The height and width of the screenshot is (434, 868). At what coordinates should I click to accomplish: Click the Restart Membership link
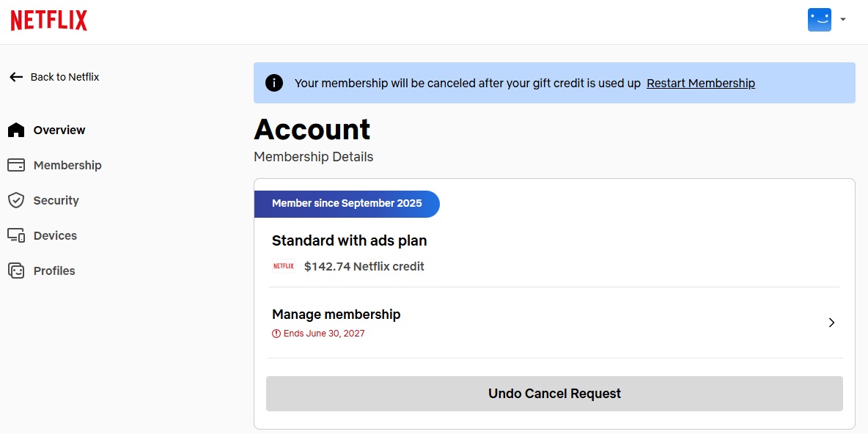[x=700, y=83]
